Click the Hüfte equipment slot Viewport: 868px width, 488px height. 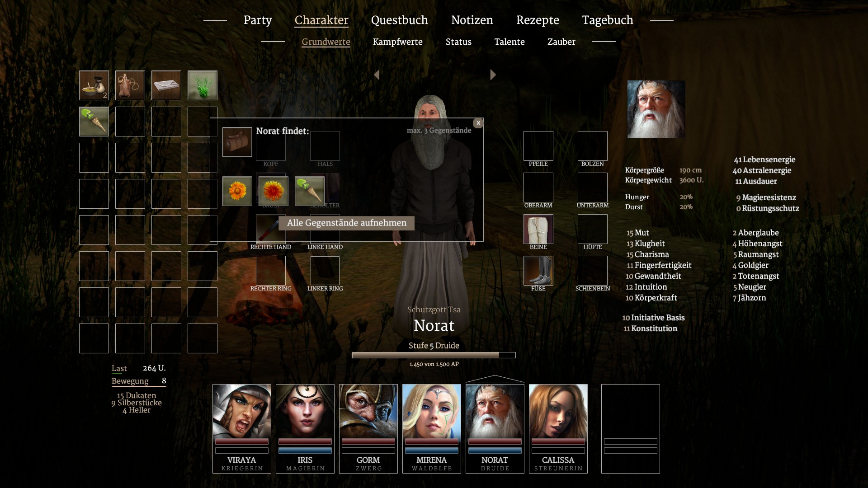[x=593, y=229]
